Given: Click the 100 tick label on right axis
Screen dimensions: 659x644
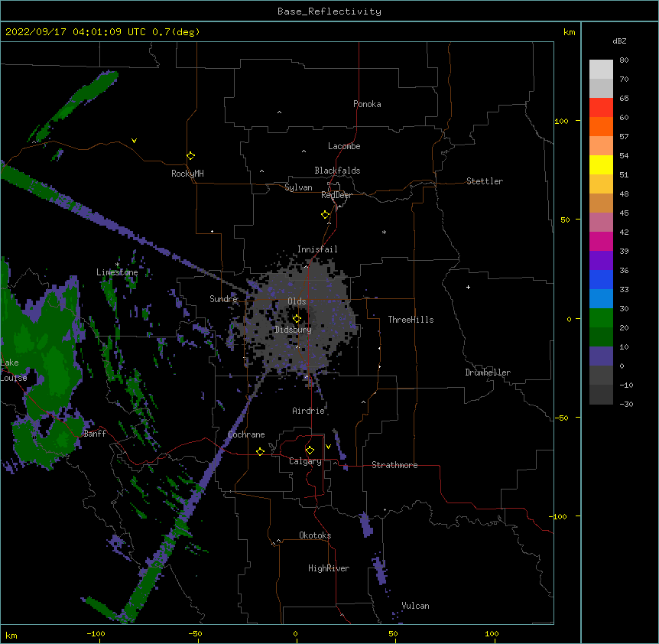Looking at the screenshot, I should pyautogui.click(x=561, y=121).
